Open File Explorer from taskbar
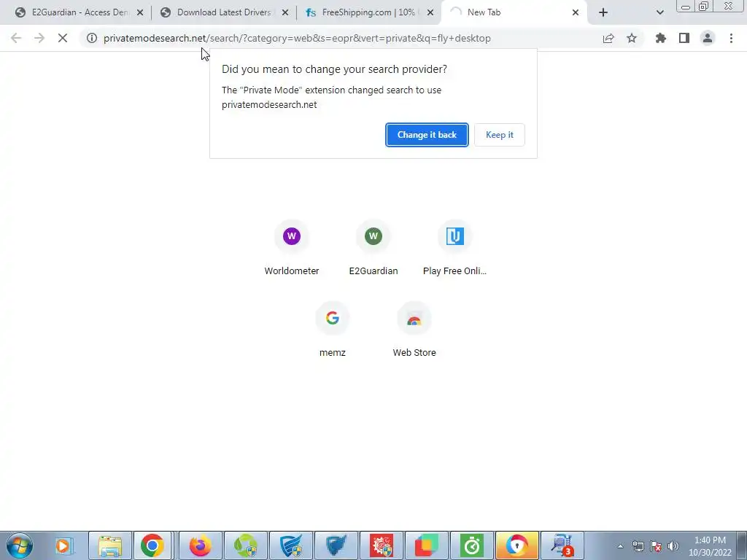Viewport: 747px width, 560px height. [x=110, y=545]
